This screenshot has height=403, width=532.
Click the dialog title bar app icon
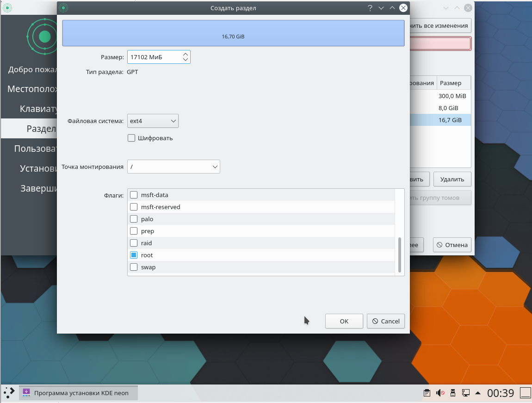point(63,8)
